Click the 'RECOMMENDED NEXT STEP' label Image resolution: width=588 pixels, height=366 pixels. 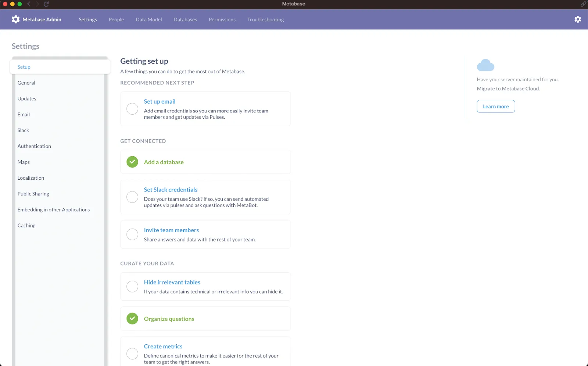coord(157,83)
